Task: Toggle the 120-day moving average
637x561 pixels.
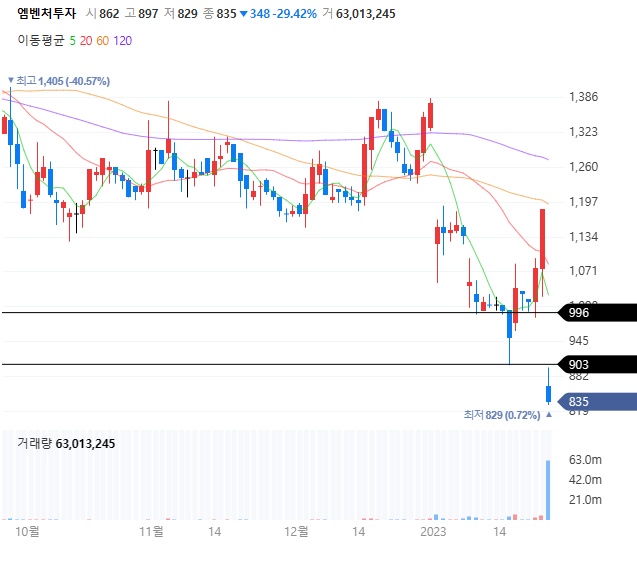Action: coord(122,41)
